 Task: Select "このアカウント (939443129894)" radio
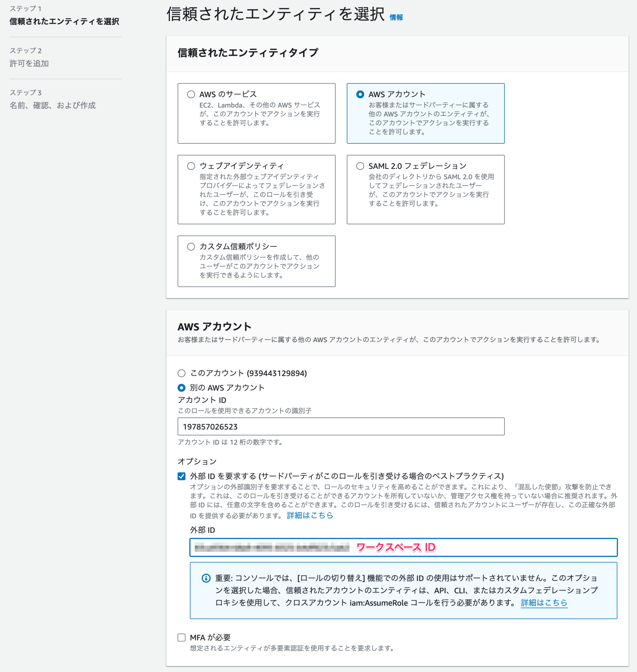coord(182,373)
